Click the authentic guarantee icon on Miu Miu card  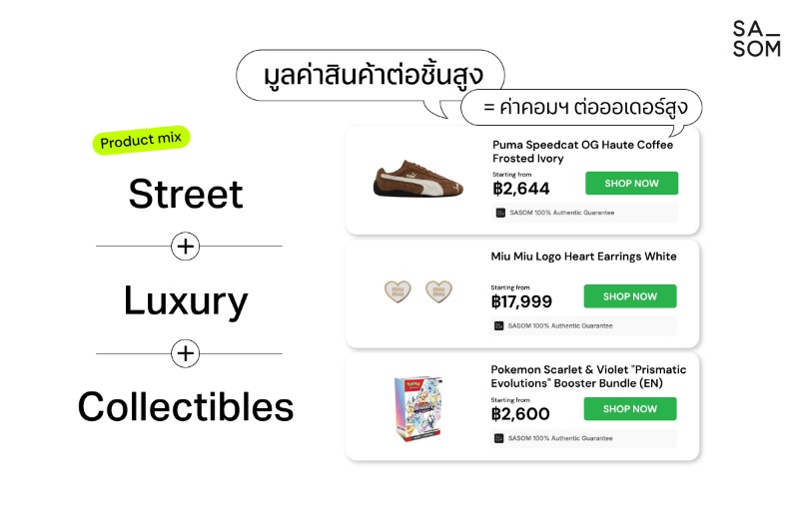pyautogui.click(x=498, y=325)
